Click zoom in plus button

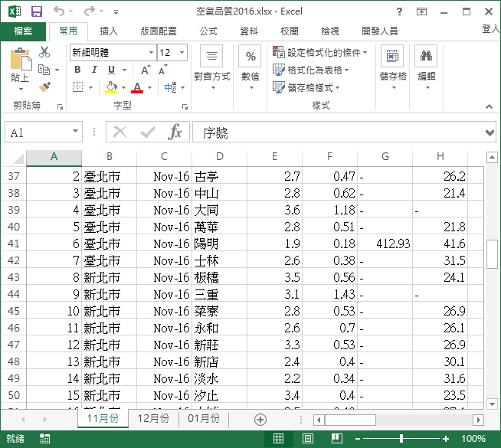point(446,439)
